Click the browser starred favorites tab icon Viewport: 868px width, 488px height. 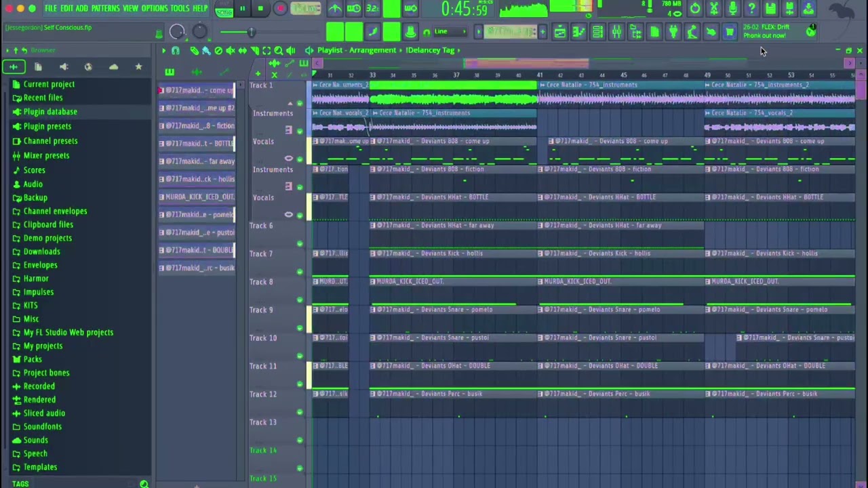(x=138, y=66)
